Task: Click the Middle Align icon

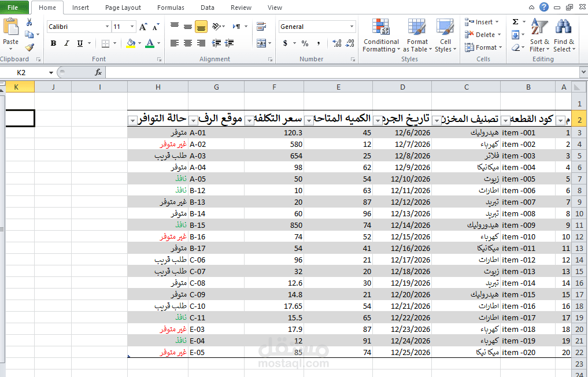Action: coord(187,26)
